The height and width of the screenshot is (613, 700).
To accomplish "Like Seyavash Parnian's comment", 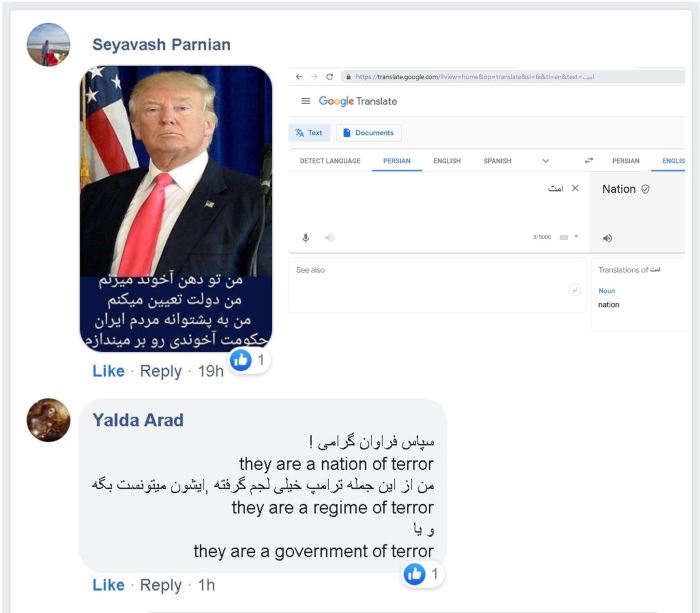I will point(108,371).
